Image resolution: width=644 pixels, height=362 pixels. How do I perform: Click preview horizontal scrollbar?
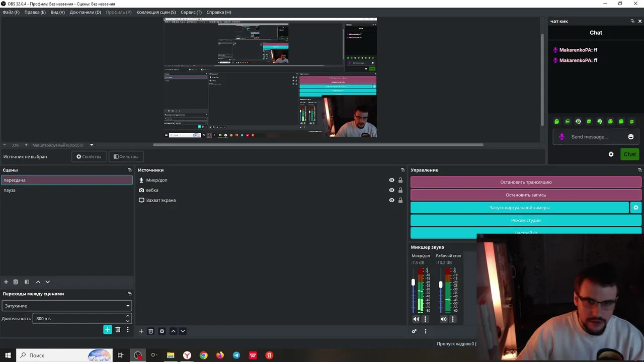click(318, 145)
